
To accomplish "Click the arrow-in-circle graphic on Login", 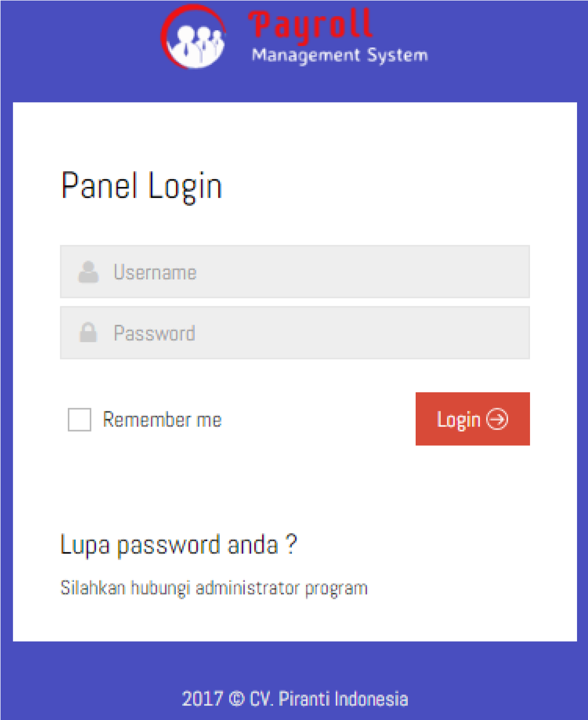I will click(x=497, y=419).
